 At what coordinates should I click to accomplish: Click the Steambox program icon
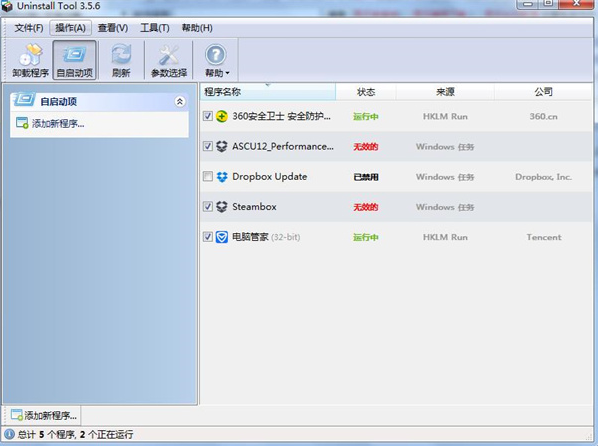[x=222, y=207]
